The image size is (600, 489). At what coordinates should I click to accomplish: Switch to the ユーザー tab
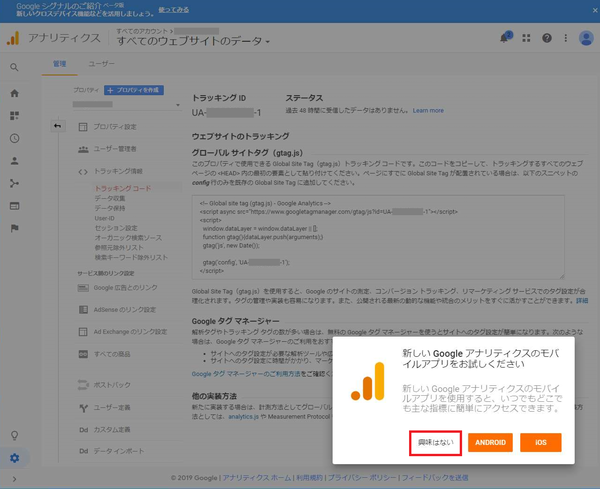coord(102,63)
